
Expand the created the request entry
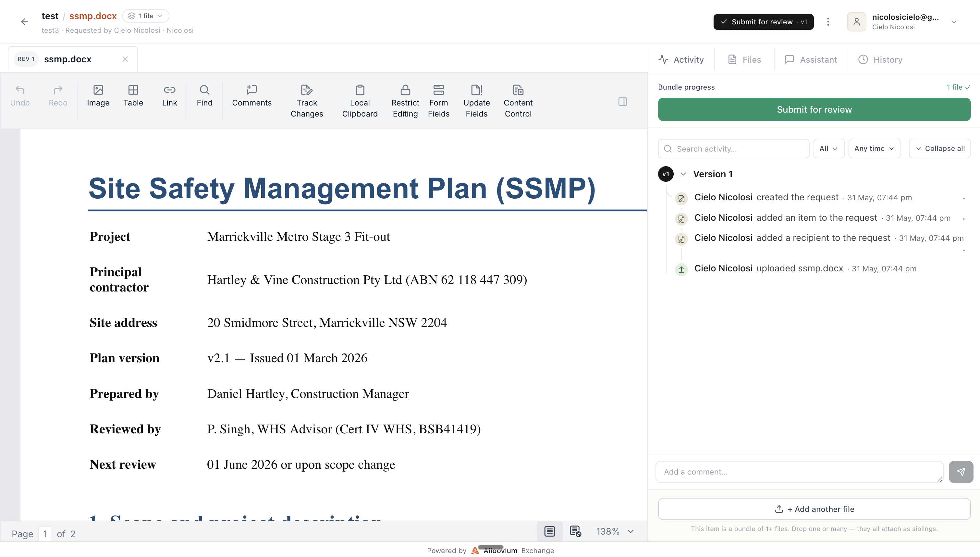(963, 198)
